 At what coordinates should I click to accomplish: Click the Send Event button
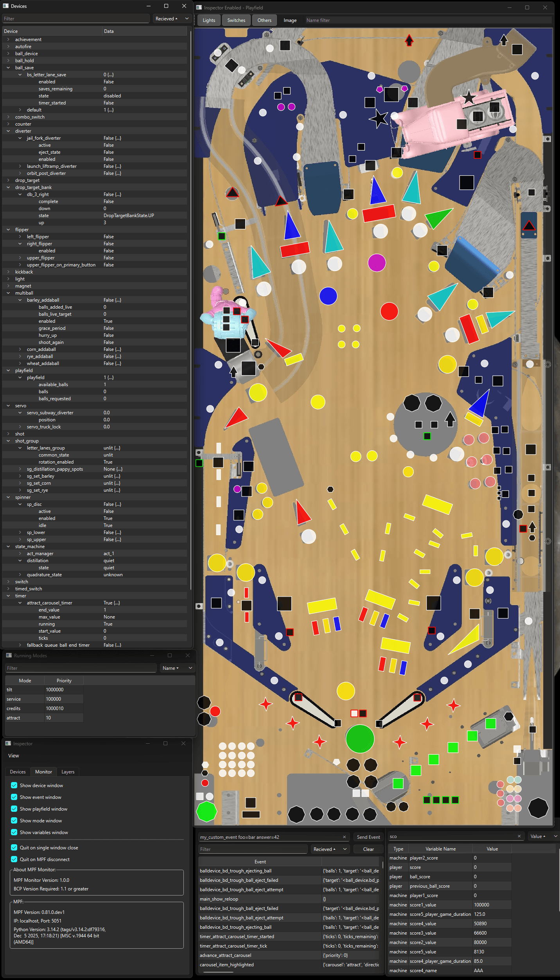(368, 837)
